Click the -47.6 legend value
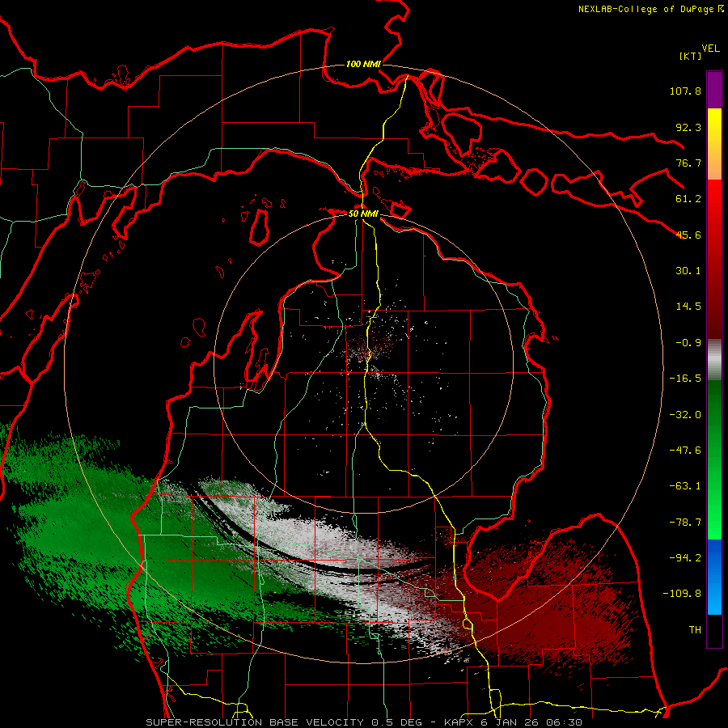This screenshot has width=728, height=728. (685, 451)
